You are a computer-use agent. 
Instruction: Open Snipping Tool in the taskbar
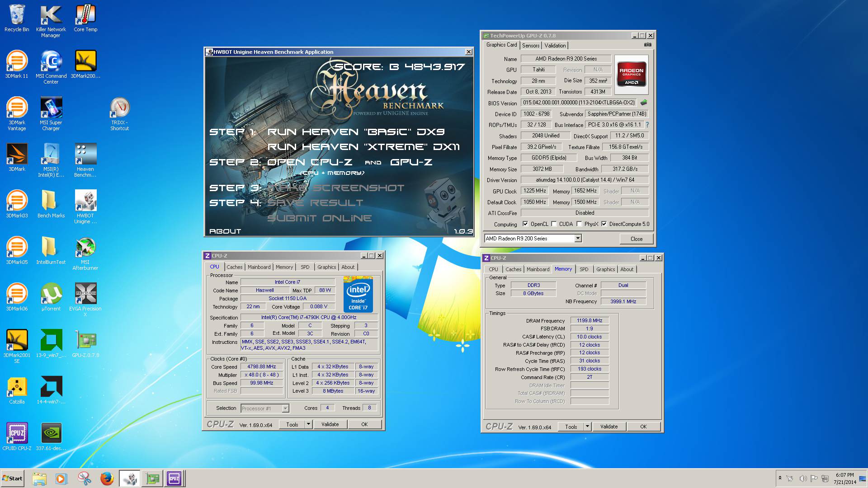[x=84, y=479]
